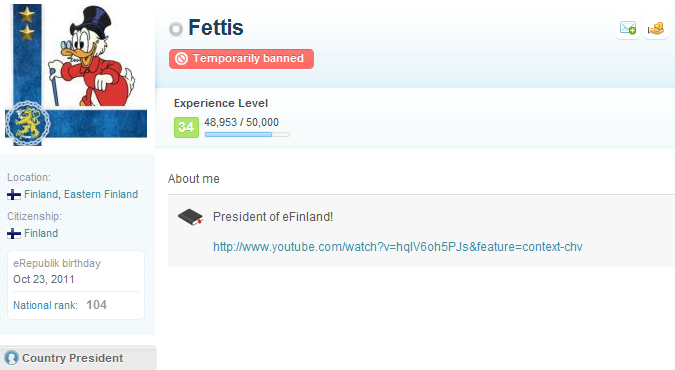This screenshot has height=370, width=675.
Task: Open the YouTube video link
Action: click(x=398, y=247)
